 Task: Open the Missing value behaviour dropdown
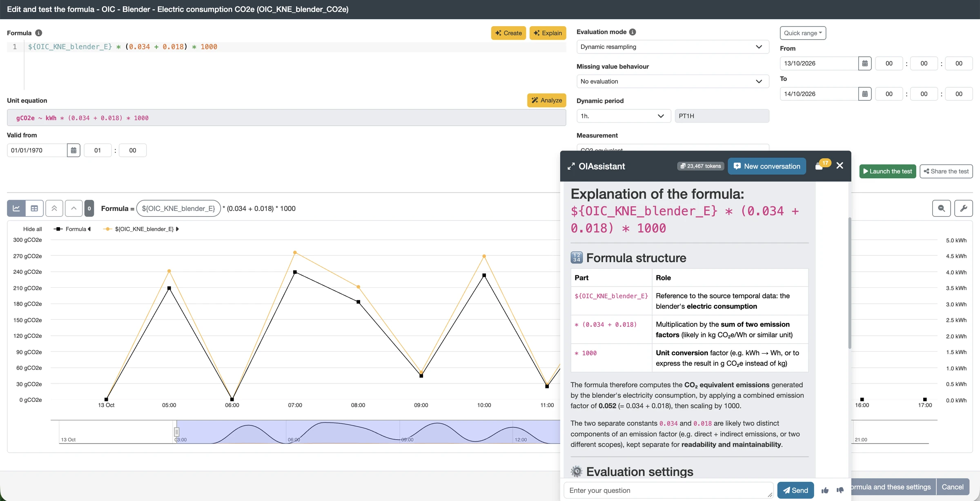coord(673,82)
